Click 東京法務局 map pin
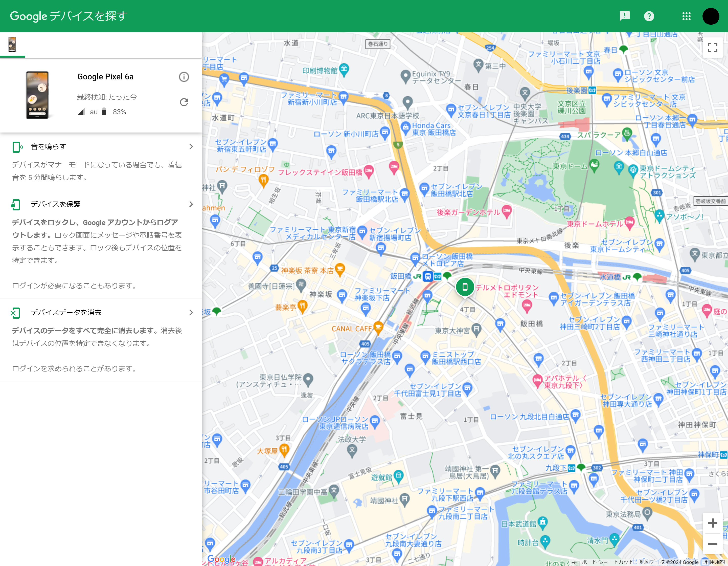The height and width of the screenshot is (566, 728). pyautogui.click(x=647, y=514)
